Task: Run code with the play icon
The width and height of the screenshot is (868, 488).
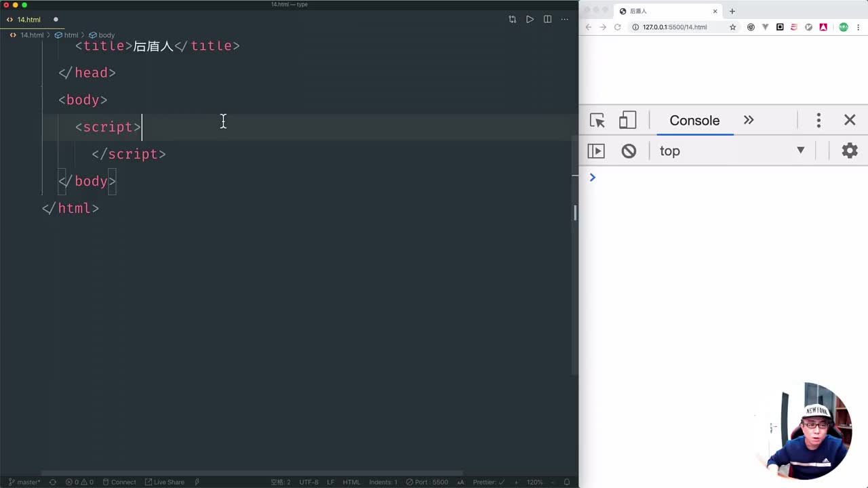Action: click(530, 20)
